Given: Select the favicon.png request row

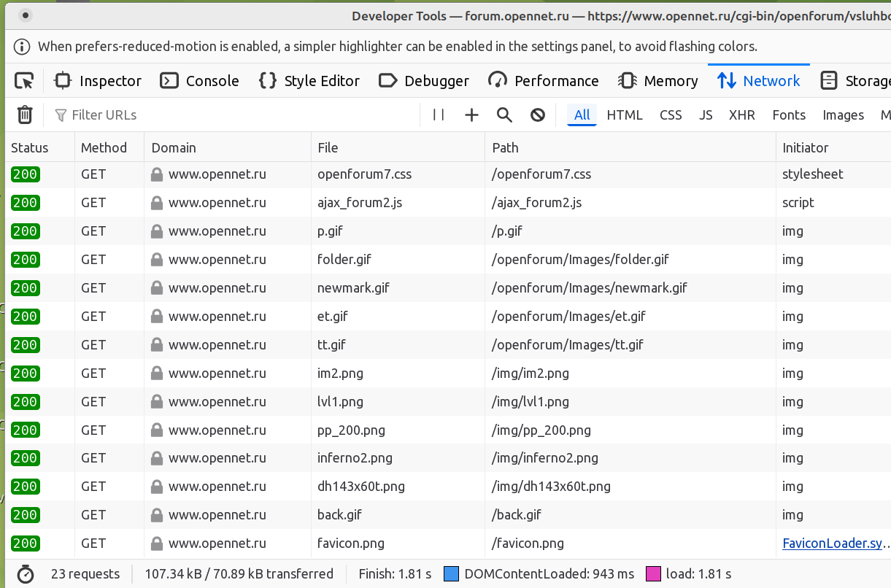Looking at the screenshot, I should (x=448, y=543).
